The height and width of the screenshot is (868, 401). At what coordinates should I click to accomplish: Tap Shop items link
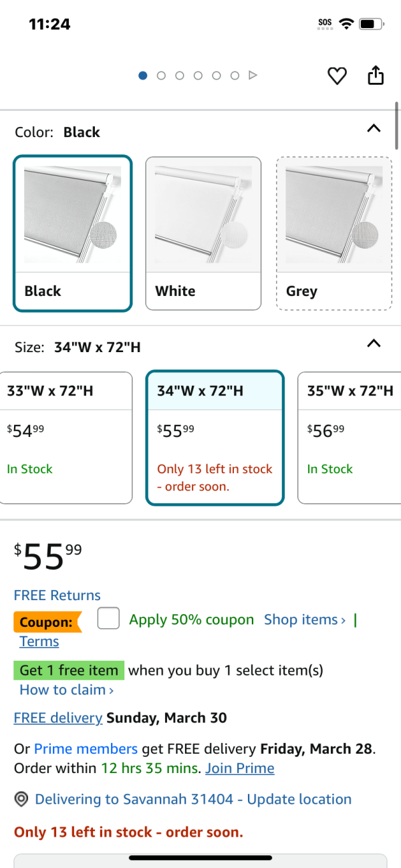pyautogui.click(x=305, y=620)
